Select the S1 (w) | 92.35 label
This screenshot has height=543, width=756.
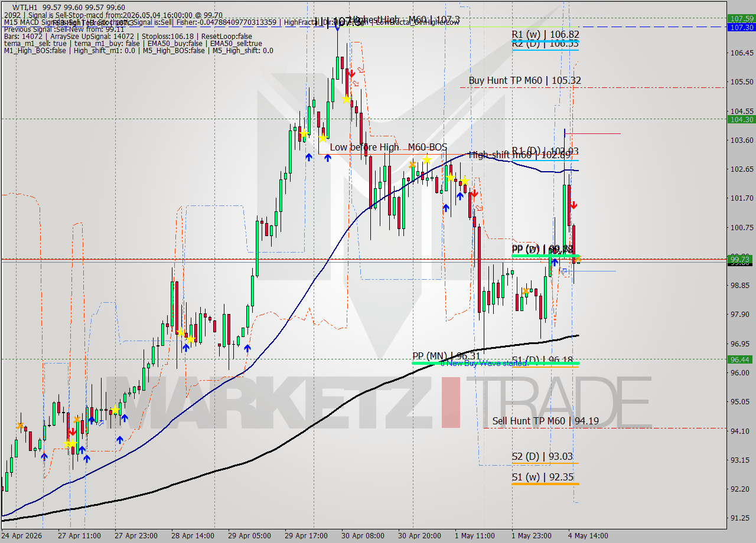[x=542, y=477]
